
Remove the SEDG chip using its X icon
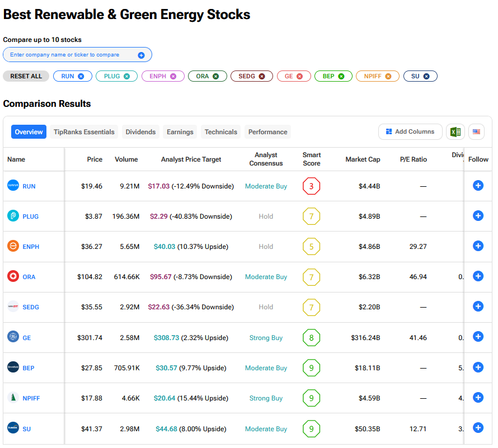click(x=262, y=76)
